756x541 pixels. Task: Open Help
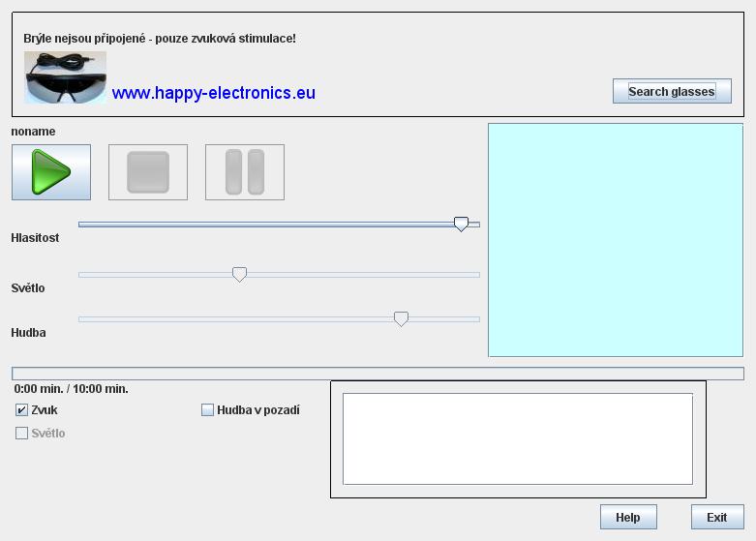click(x=627, y=517)
